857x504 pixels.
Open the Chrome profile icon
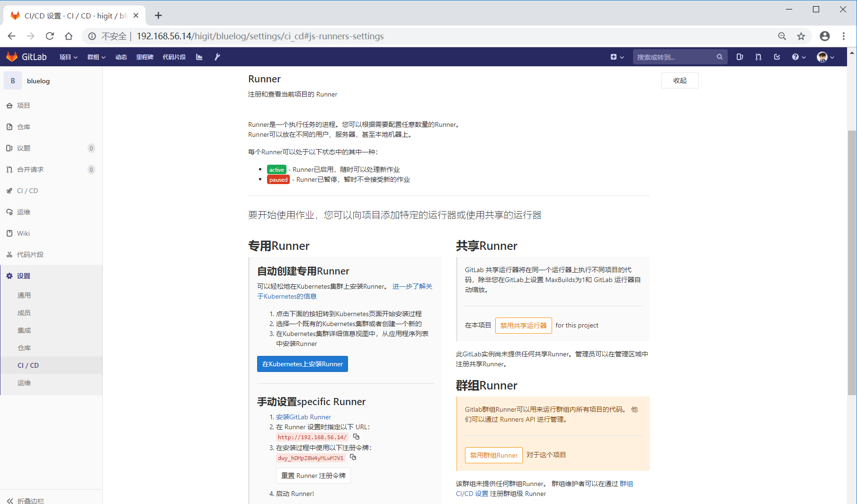[825, 36]
